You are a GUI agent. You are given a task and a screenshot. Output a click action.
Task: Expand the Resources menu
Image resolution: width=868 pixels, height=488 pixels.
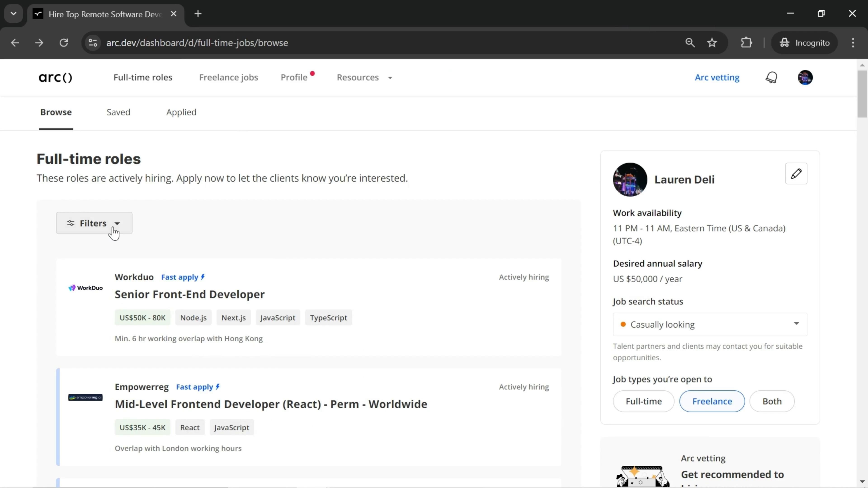tap(364, 77)
